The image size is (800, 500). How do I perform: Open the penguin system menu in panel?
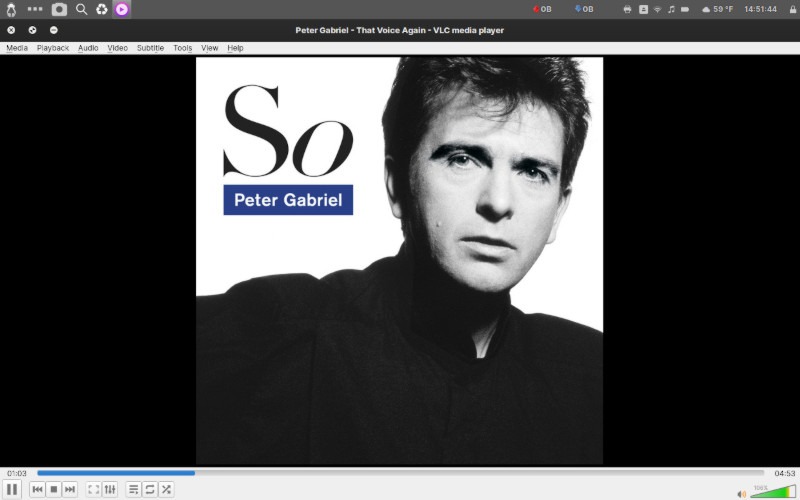[11, 9]
